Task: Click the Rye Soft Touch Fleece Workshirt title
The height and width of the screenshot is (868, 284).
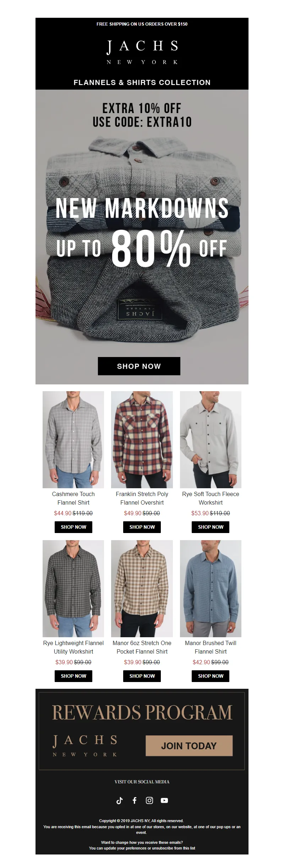Action: tap(211, 498)
